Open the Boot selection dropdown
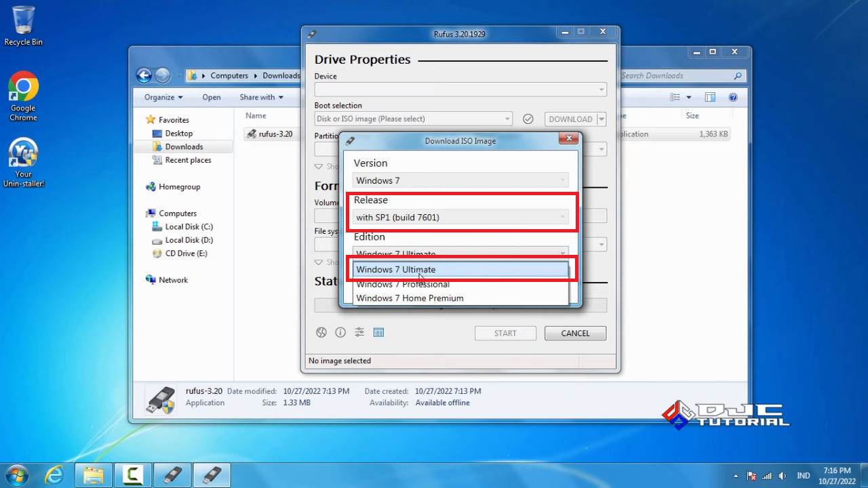This screenshot has height=488, width=868. click(x=414, y=119)
